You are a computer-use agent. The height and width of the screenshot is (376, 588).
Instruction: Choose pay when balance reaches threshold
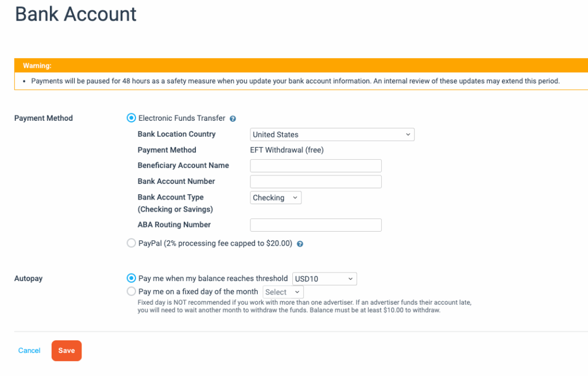pos(131,278)
